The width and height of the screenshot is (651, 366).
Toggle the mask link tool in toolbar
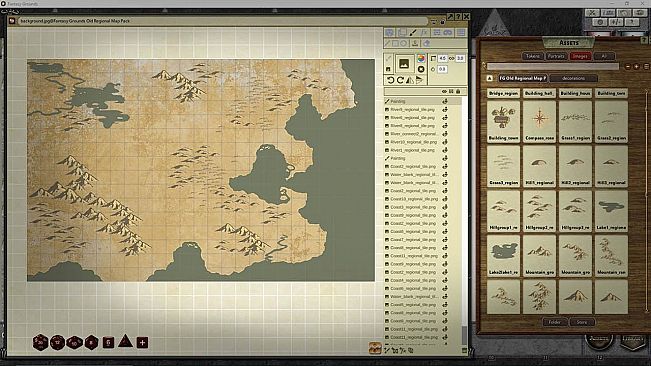tap(448, 32)
